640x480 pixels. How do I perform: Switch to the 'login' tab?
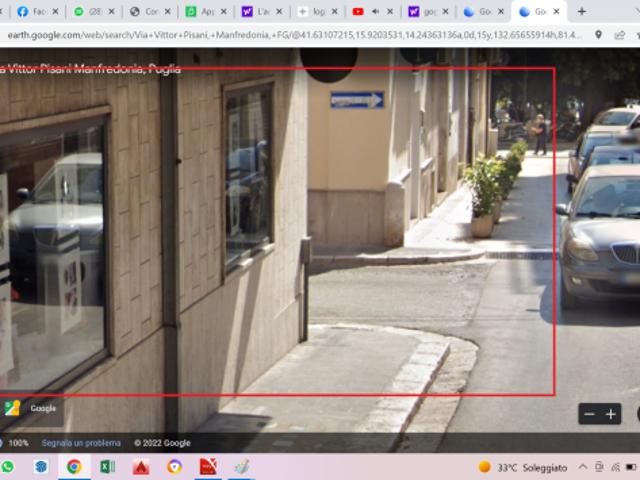tap(317, 12)
